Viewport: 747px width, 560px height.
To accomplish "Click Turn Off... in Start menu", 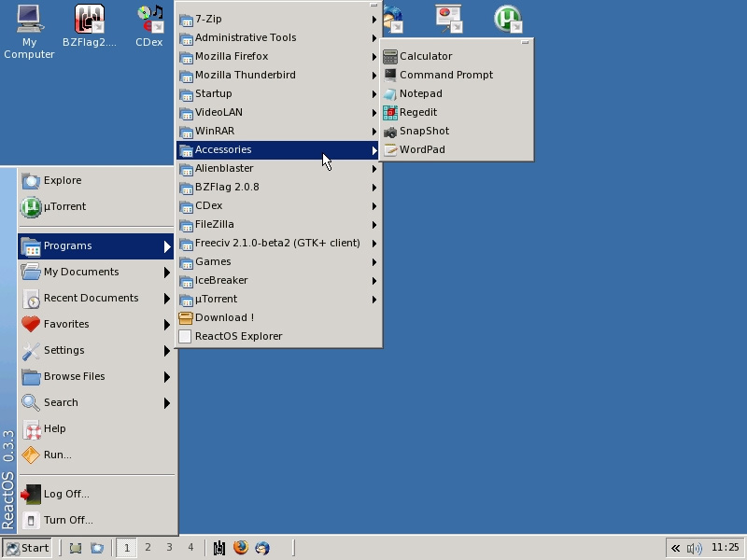I will tap(96, 521).
